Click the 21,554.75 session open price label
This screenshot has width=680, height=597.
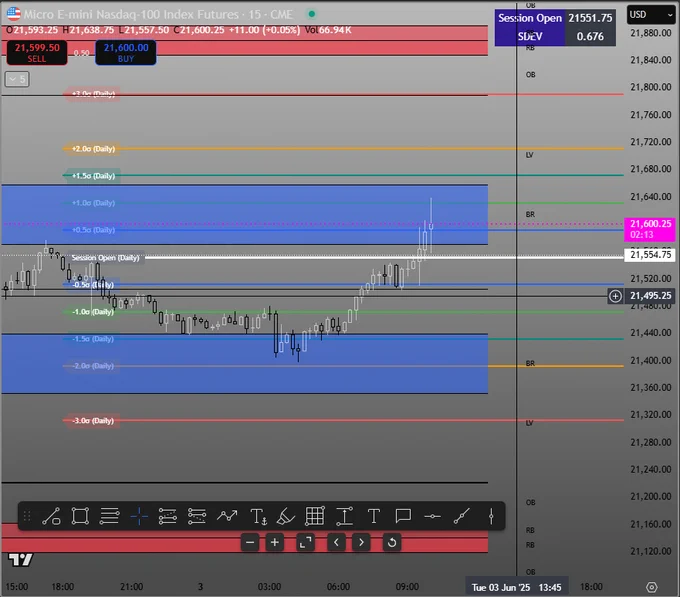point(650,254)
